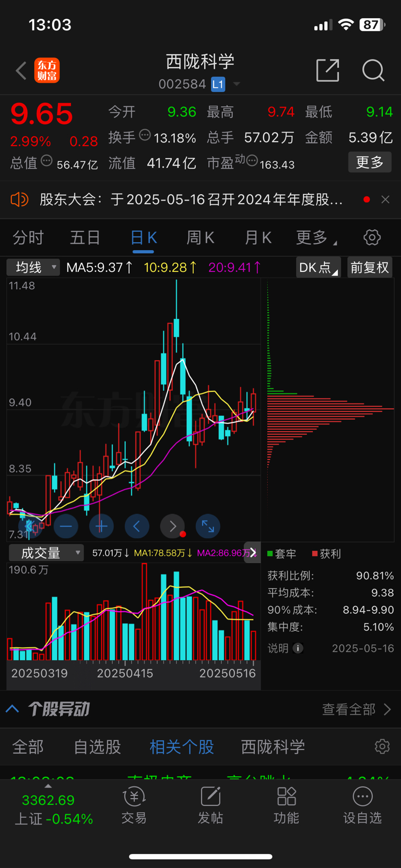The height and width of the screenshot is (868, 401).
Task: Open the 成交量 indicator dropdown
Action: (x=46, y=553)
